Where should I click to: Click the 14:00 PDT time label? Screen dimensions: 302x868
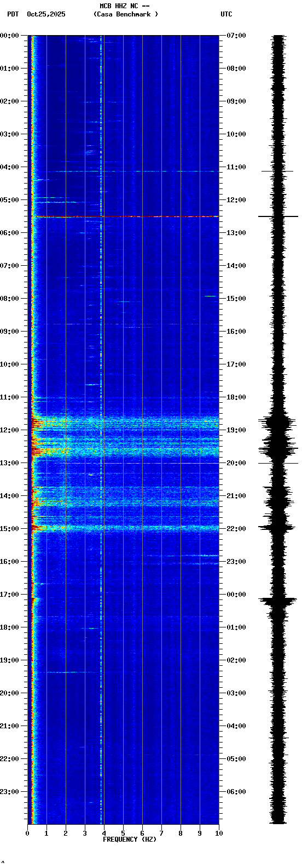pos(10,496)
